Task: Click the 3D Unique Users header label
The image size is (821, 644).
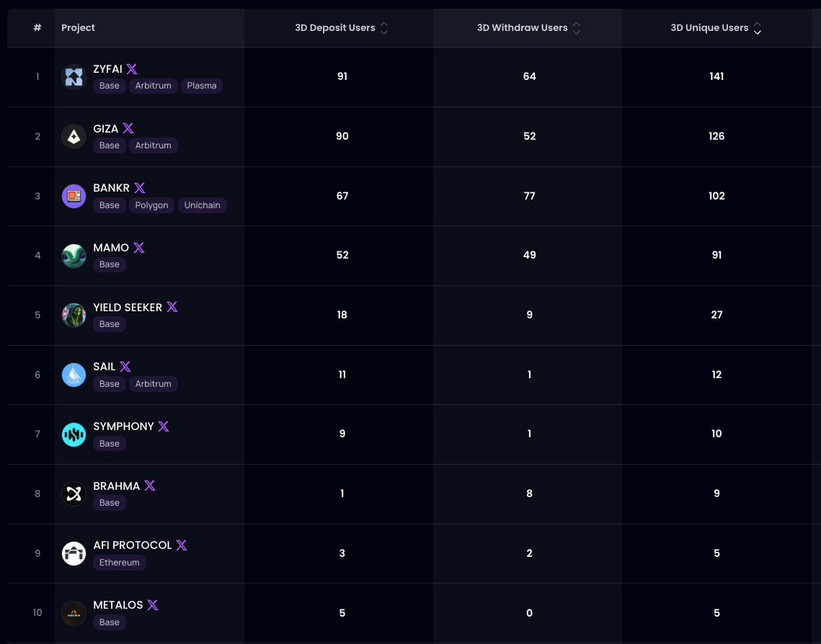Action: (709, 27)
